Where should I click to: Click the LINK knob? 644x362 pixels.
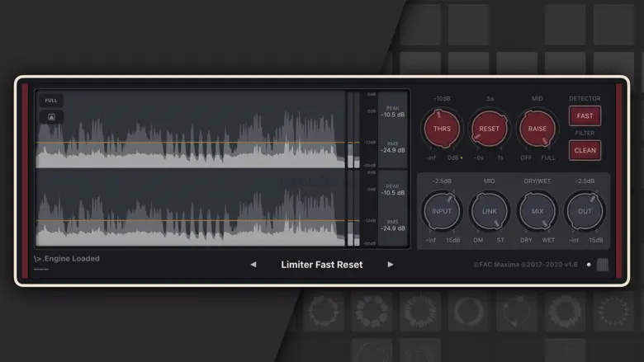pyautogui.click(x=489, y=211)
